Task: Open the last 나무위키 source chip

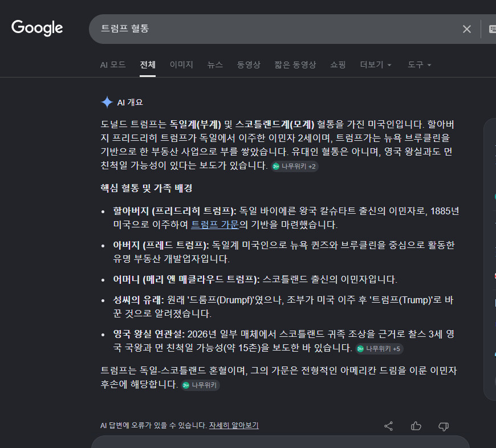Action: coord(201,385)
